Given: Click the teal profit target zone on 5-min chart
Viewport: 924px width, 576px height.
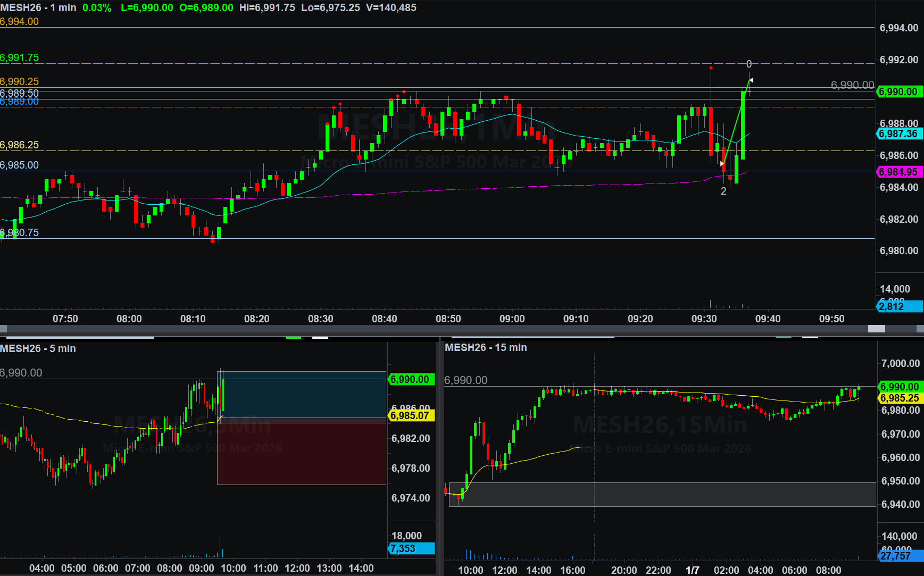Looking at the screenshot, I should tap(302, 394).
